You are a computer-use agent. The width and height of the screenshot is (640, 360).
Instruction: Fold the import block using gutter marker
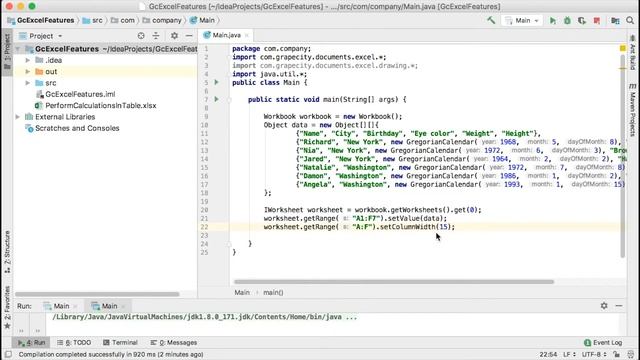point(229,57)
